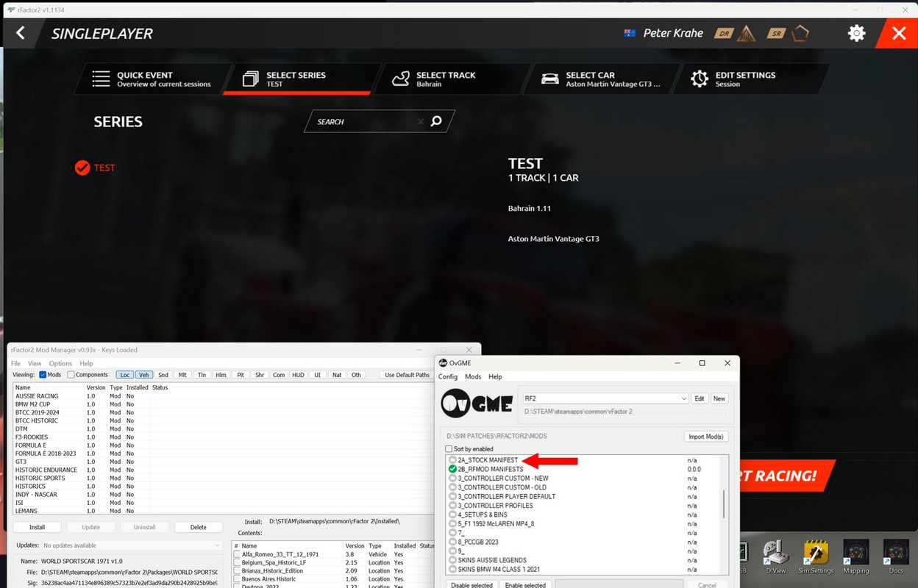Screen dimensions: 918x588
Task: Click the series SEARCH input field
Action: click(368, 121)
